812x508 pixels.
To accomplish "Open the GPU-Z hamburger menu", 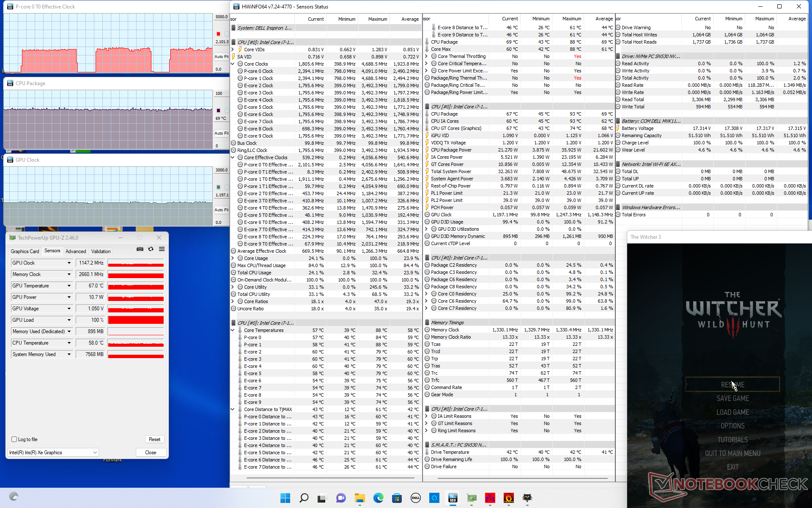I will (x=162, y=249).
